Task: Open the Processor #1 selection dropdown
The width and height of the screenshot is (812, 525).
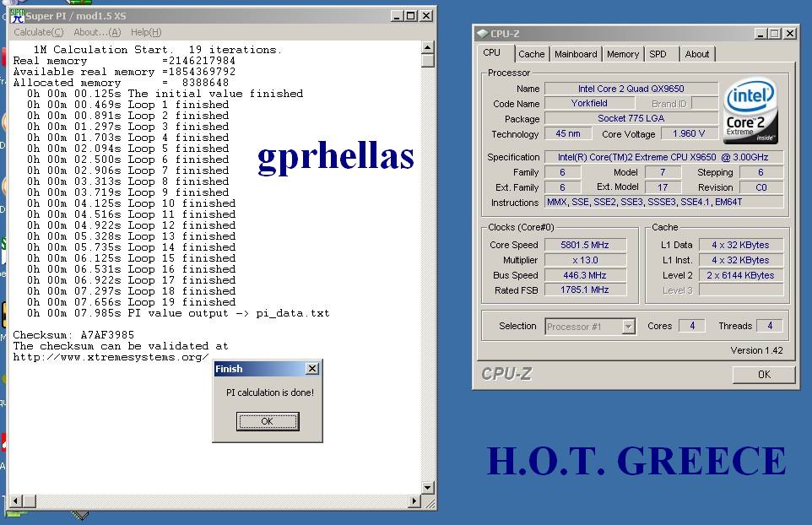Action: coord(628,327)
